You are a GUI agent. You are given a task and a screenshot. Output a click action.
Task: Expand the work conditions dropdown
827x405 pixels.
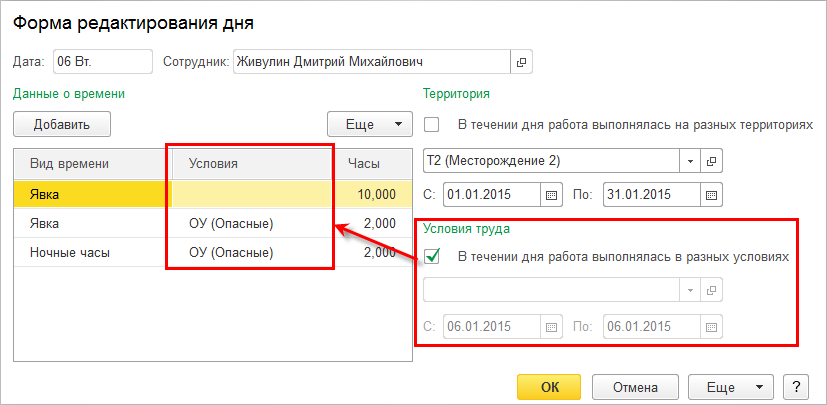point(690,290)
